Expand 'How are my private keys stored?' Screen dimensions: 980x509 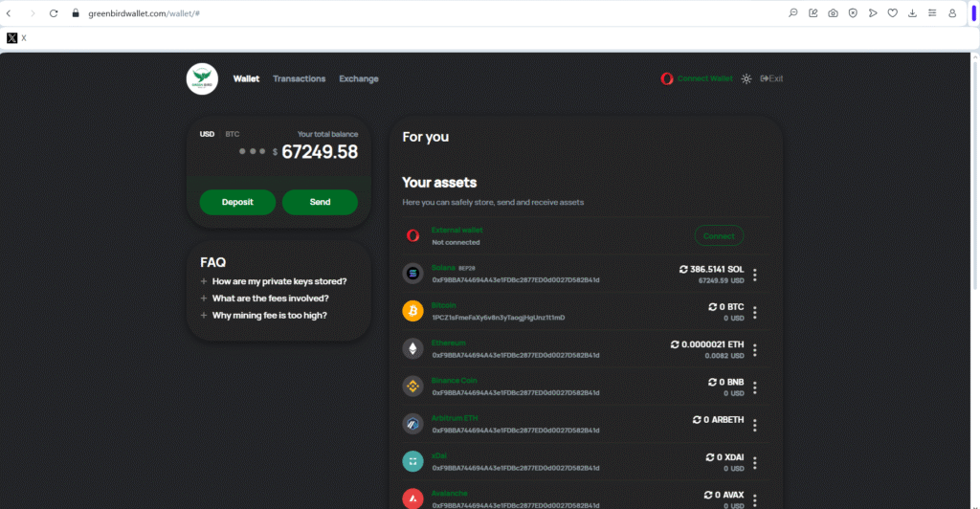[278, 281]
